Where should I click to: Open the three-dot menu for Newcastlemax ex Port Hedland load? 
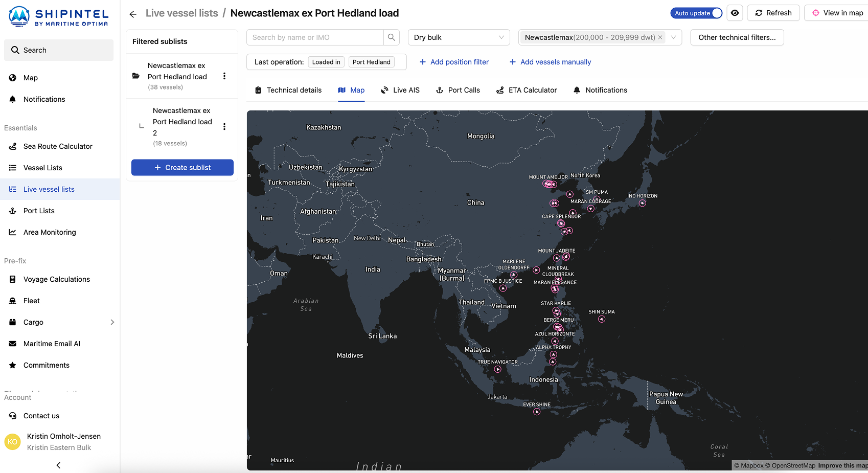[224, 76]
